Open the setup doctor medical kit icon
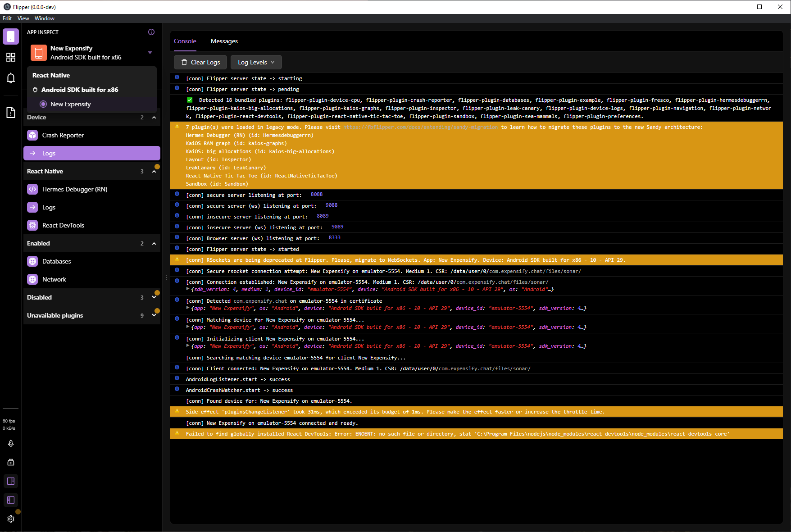Screen dimensions: 791x532 (11, 462)
